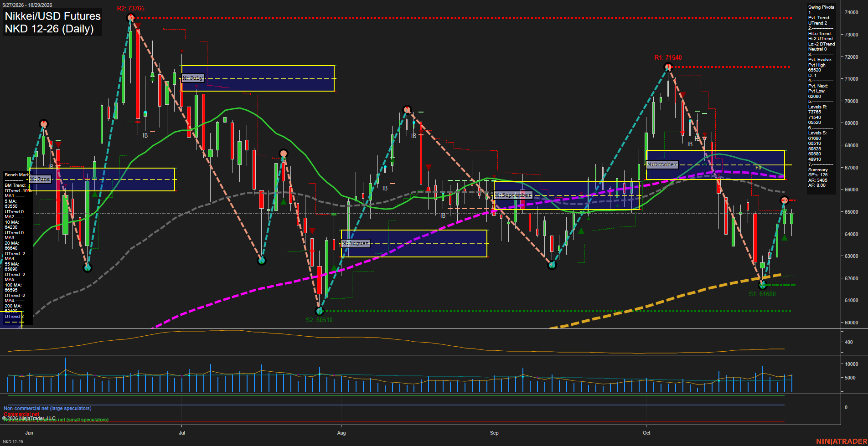Click the "20 MA:" benchmark label

(x=12, y=243)
